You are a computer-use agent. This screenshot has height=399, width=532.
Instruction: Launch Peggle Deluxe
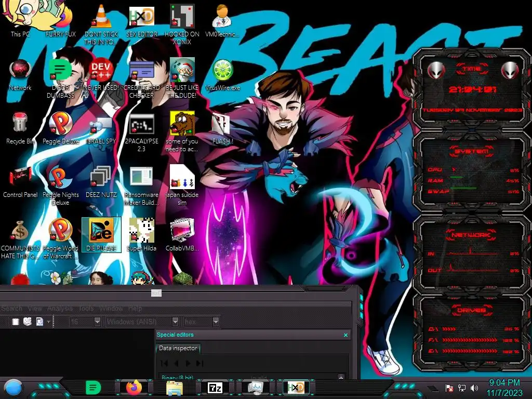60,127
